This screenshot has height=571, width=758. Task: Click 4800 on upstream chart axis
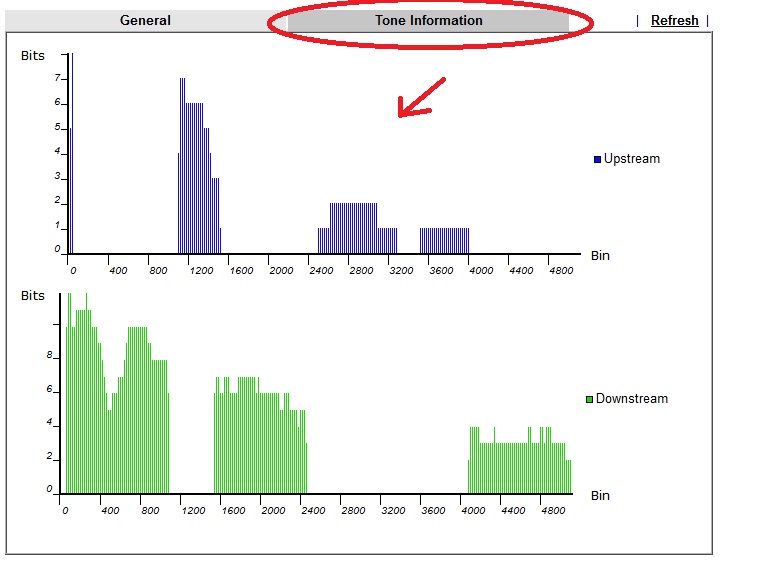tap(561, 270)
